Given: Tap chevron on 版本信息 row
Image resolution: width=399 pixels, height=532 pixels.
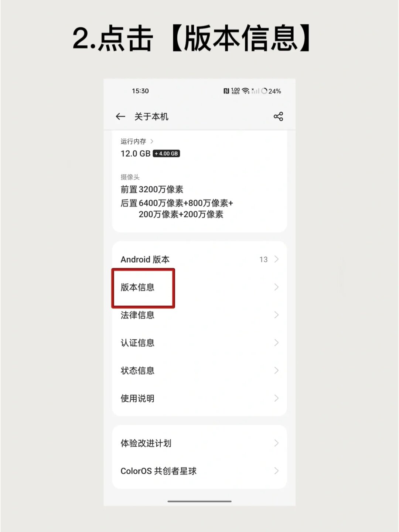Looking at the screenshot, I should click(x=276, y=287).
